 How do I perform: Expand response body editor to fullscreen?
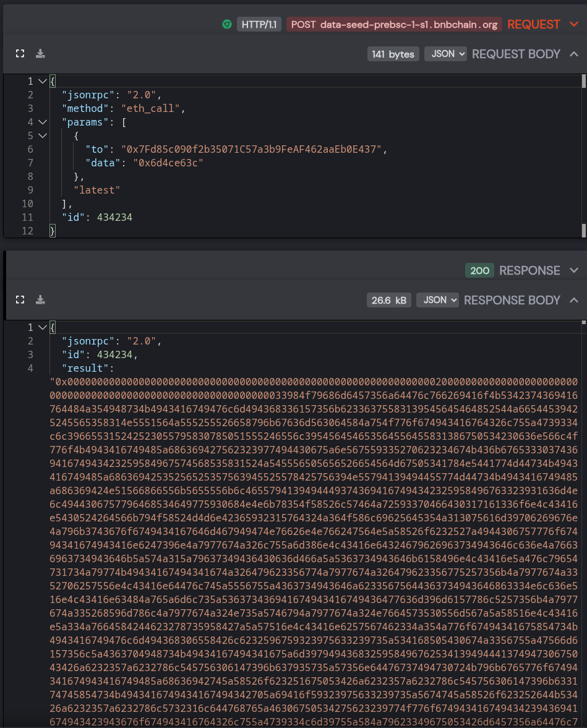pos(20,300)
